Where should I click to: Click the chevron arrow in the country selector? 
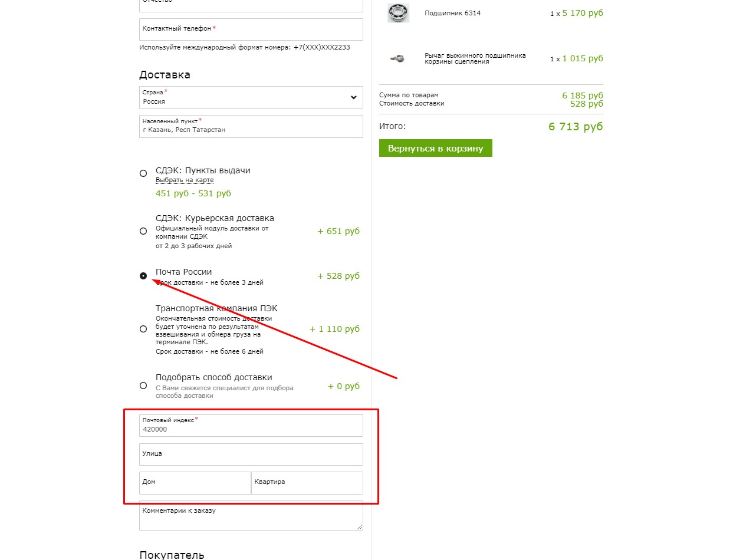353,97
